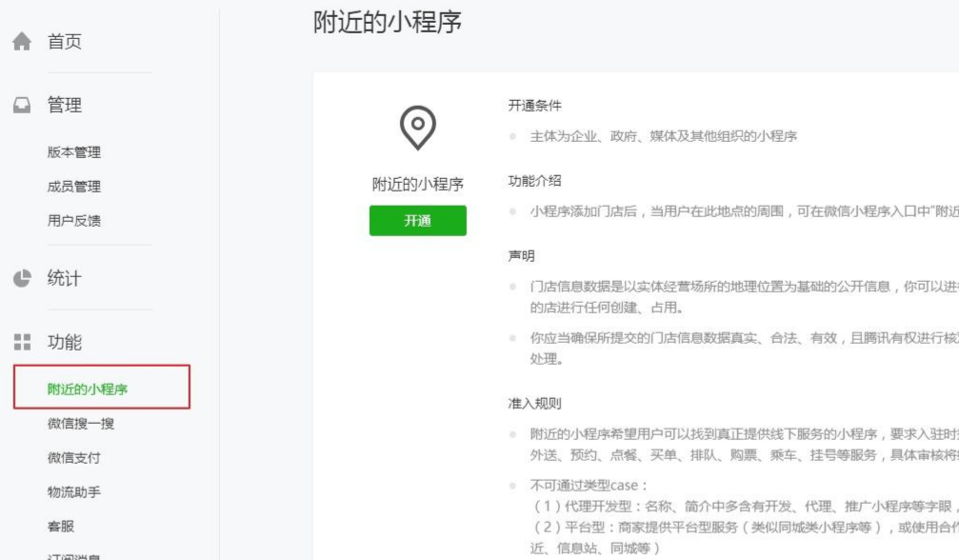This screenshot has width=959, height=560.
Task: Click the house icon beside 首页
Action: pos(22,42)
